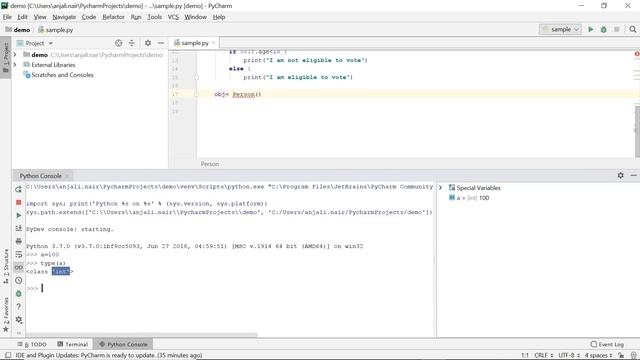This screenshot has height=360, width=640.
Task: Click Person breadcrumb below editor
Action: coord(210,164)
